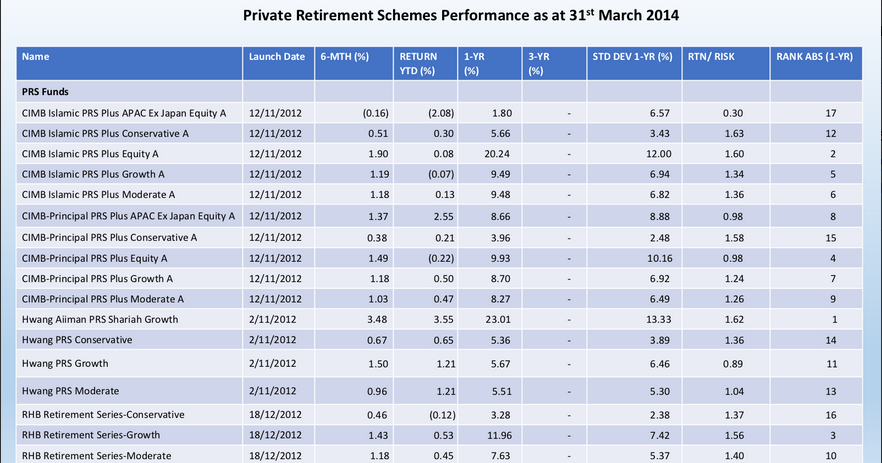Click the 23.01 one-year return cell

click(x=497, y=320)
